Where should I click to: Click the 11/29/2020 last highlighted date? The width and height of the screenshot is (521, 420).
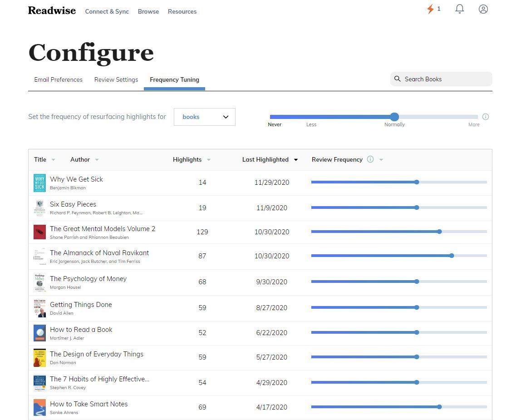point(272,182)
